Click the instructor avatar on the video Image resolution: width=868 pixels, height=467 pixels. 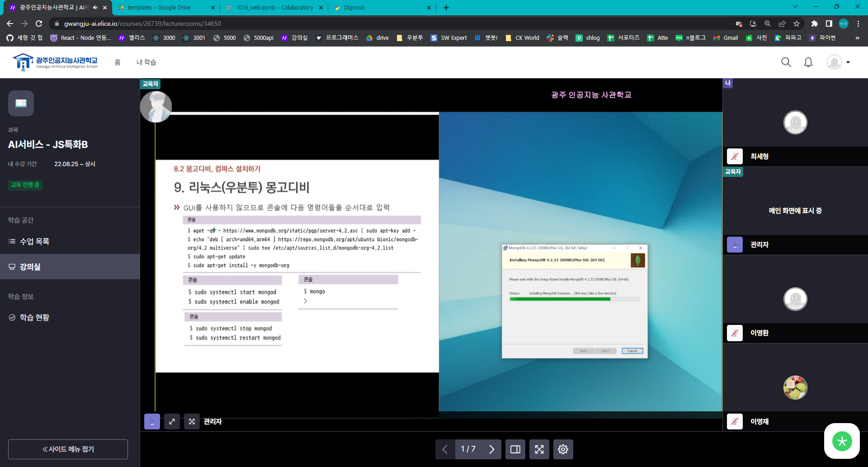click(156, 107)
